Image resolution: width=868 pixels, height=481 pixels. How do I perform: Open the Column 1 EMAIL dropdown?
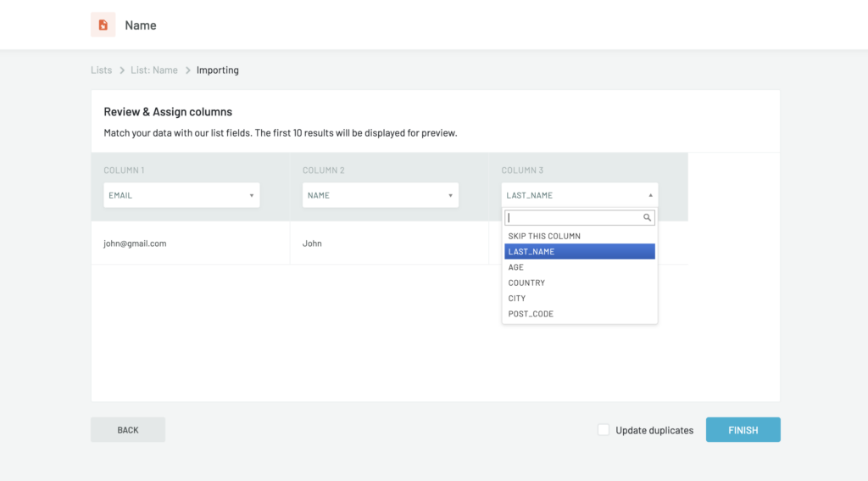[181, 195]
